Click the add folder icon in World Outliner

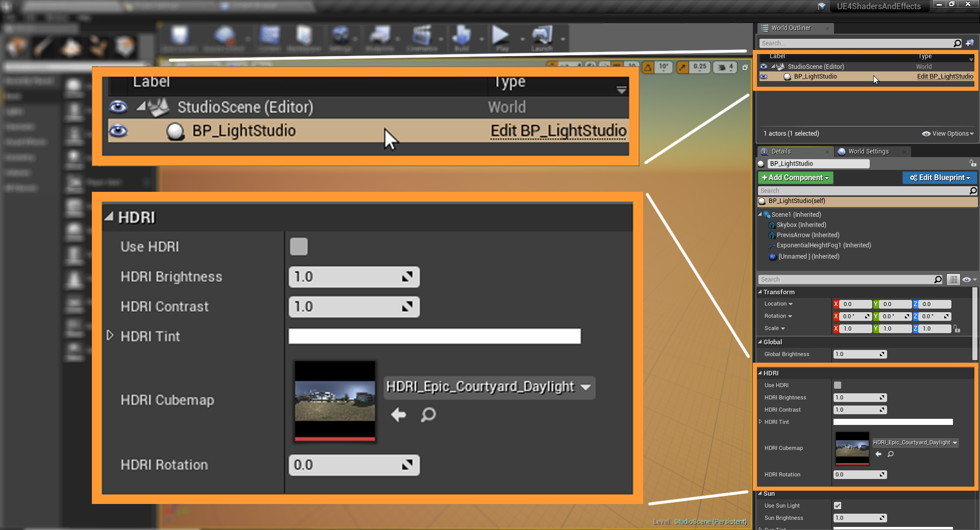(969, 43)
